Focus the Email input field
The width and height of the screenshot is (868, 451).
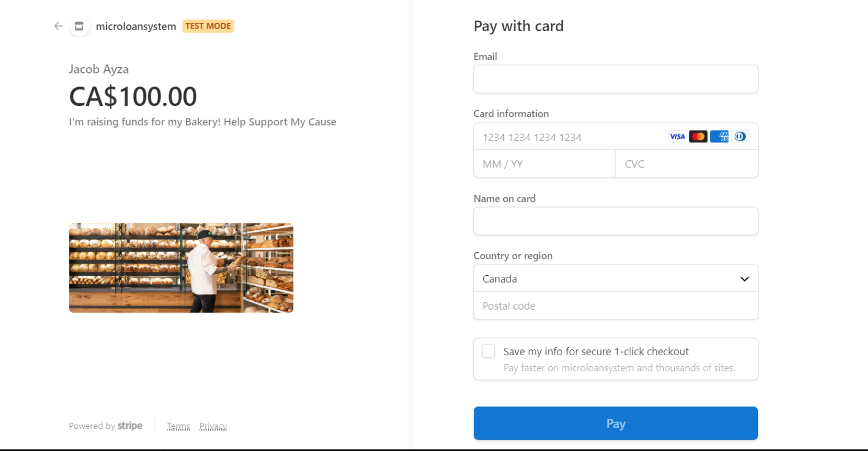[616, 79]
